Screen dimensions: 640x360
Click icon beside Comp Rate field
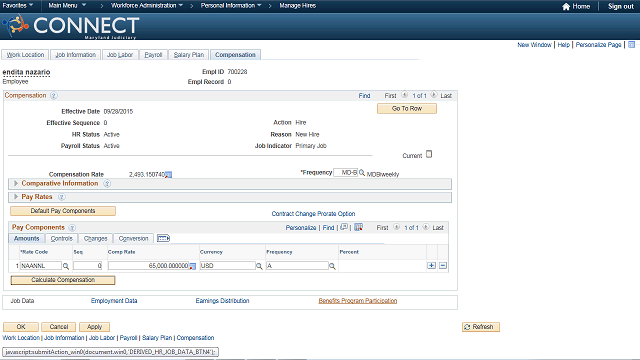pyautogui.click(x=193, y=266)
